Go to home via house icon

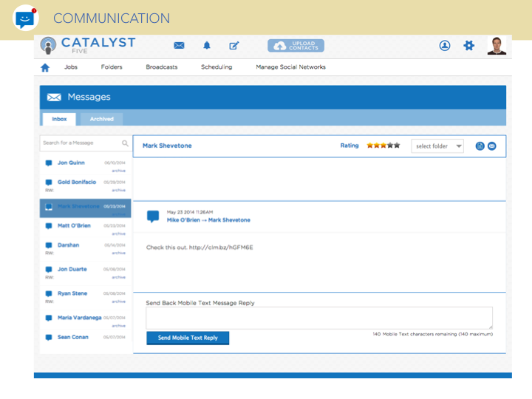pos(45,67)
